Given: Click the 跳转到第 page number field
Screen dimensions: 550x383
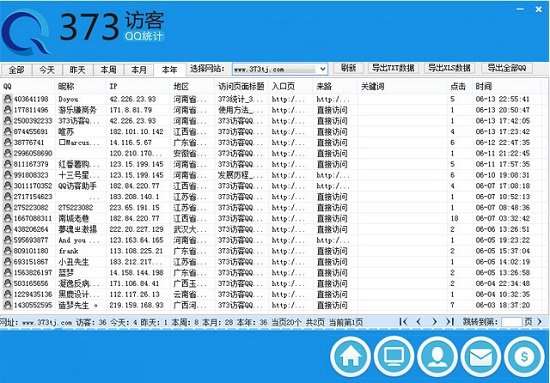Looking at the screenshot, I should click(x=512, y=322).
